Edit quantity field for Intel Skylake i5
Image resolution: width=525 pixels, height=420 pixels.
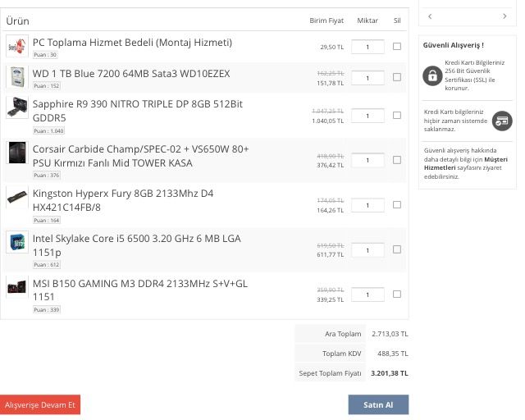367,250
